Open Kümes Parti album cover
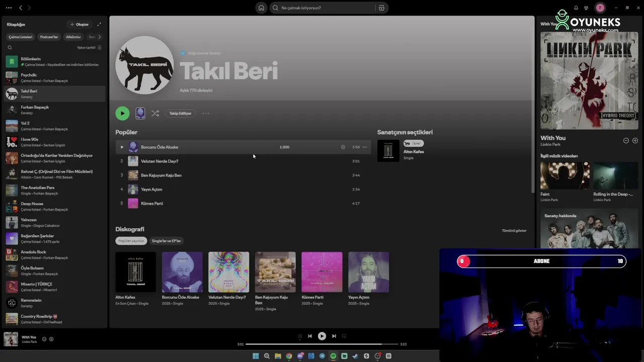Image resolution: width=644 pixels, height=362 pixels. pos(322,272)
